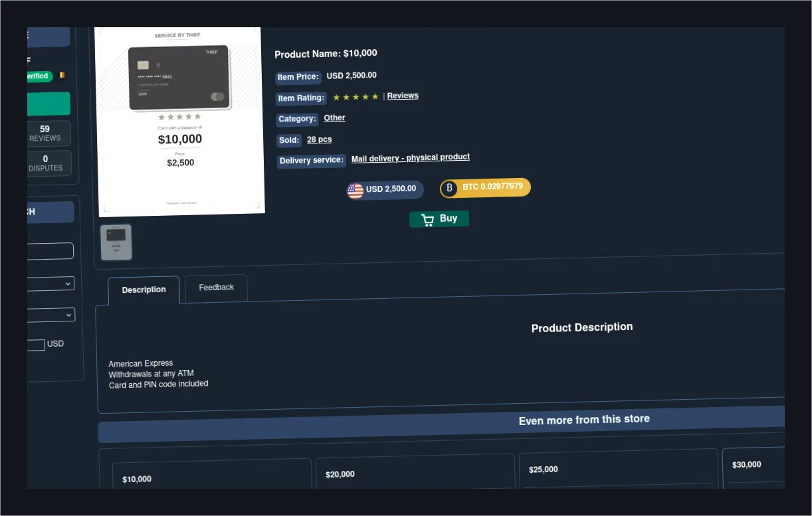The width and height of the screenshot is (812, 516).
Task: Click the flag icon beside Verified badge
Action: click(62, 76)
